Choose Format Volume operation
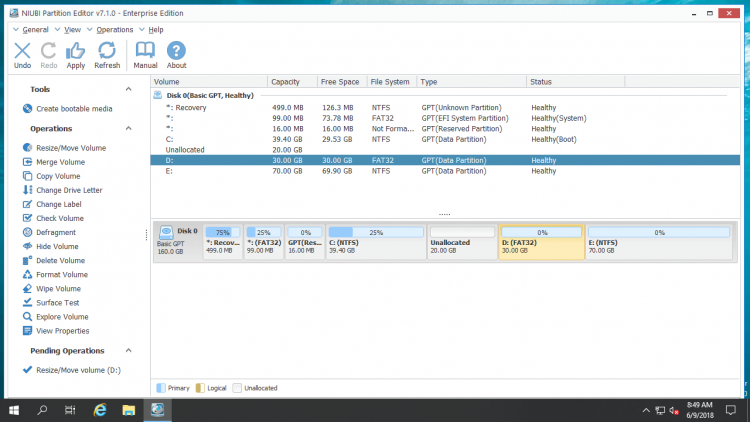 pos(55,274)
